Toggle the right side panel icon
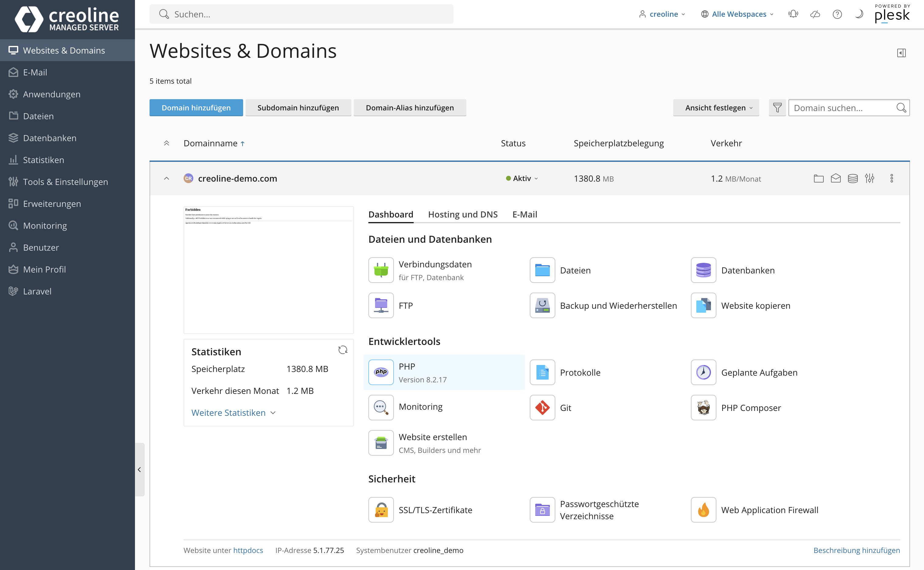 click(902, 53)
